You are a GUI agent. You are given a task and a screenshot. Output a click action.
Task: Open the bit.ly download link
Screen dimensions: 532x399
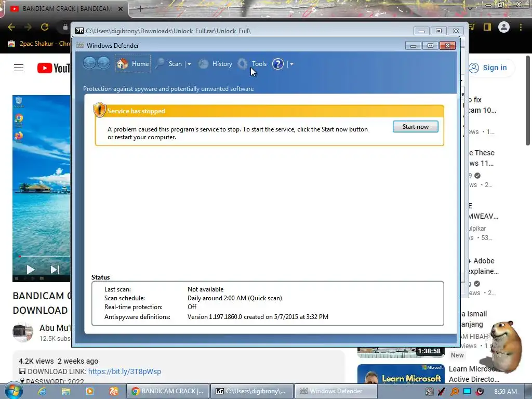[125, 371]
